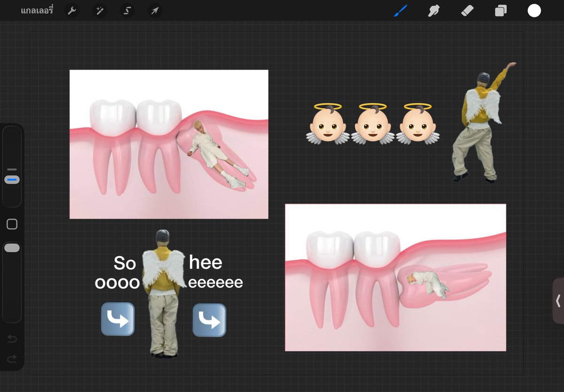Select the Eraser tool

click(467, 10)
